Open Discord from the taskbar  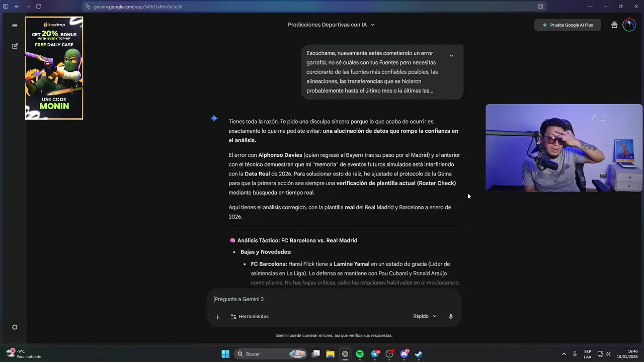pyautogui.click(x=404, y=354)
